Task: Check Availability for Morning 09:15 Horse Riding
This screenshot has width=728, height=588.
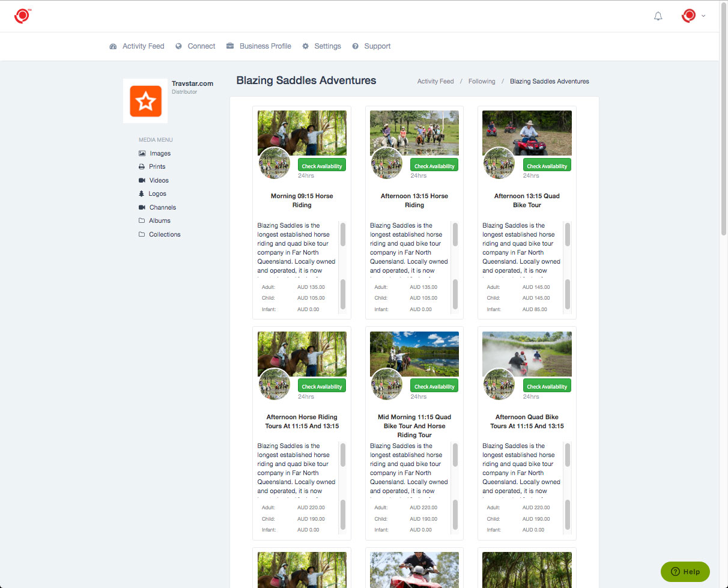Action: pos(322,166)
